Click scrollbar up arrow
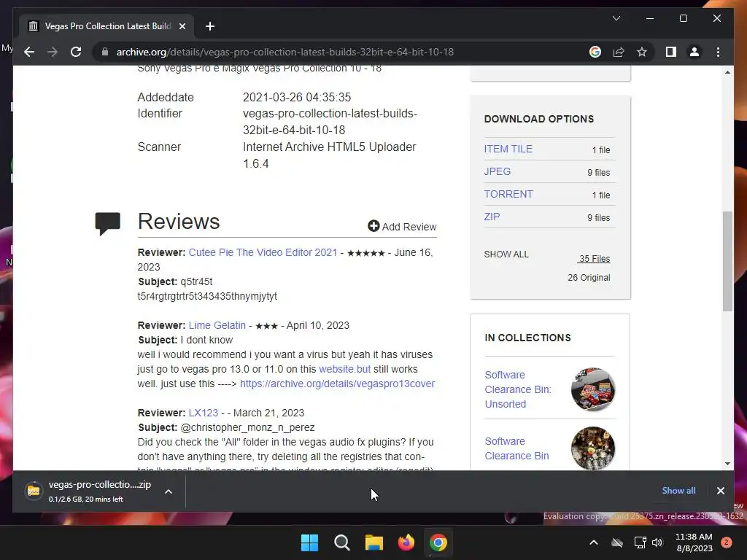Viewport: 747px width, 560px height. (x=727, y=72)
